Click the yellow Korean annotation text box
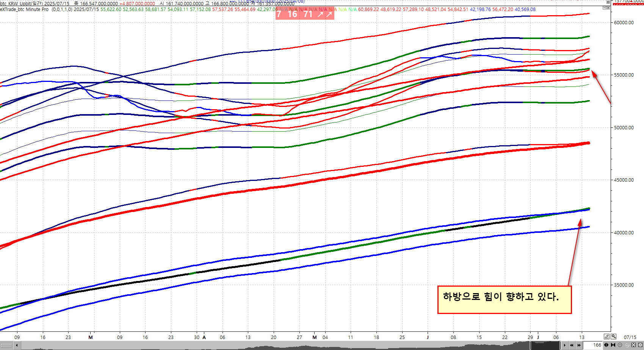Image resolution: width=644 pixels, height=350 pixels. [504, 300]
